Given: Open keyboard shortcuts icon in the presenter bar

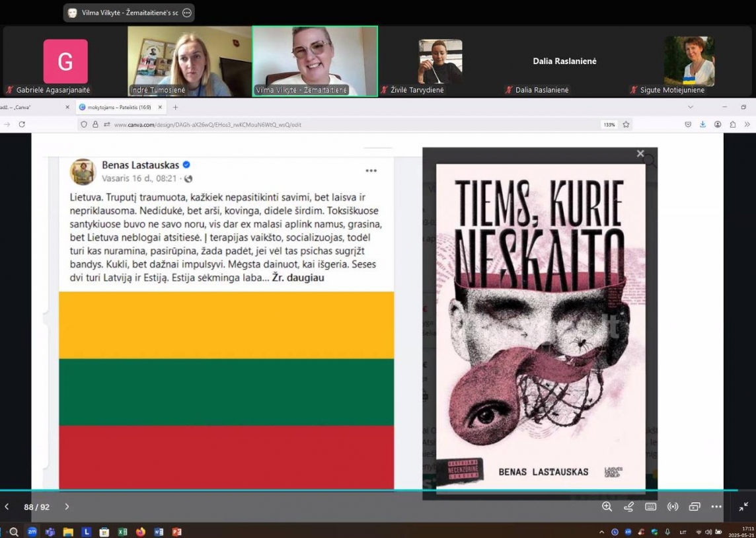Looking at the screenshot, I should point(650,506).
